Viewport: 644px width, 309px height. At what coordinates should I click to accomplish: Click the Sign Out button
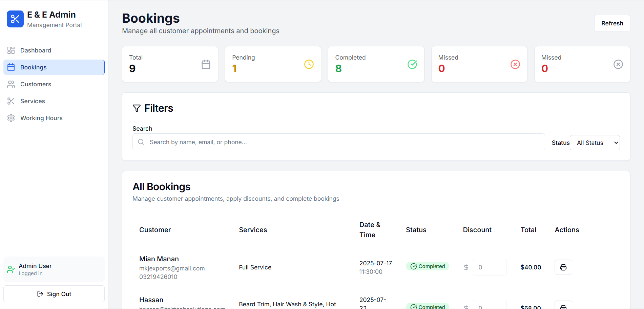54,294
